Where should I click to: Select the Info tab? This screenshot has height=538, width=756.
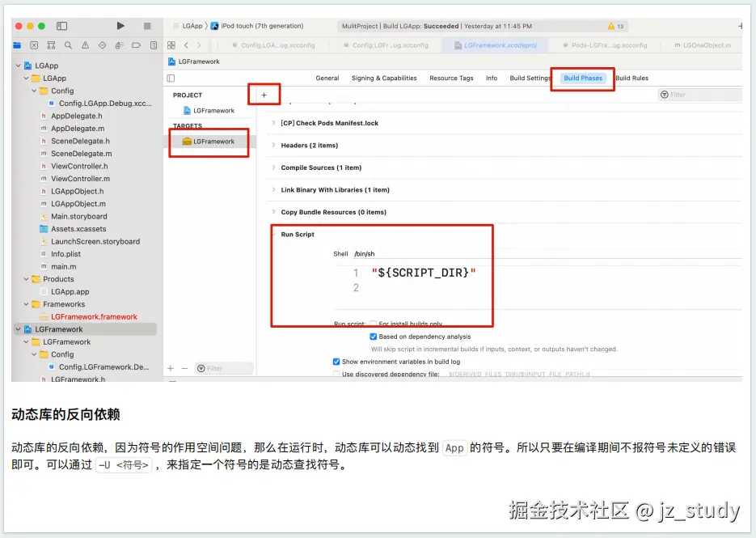[492, 78]
